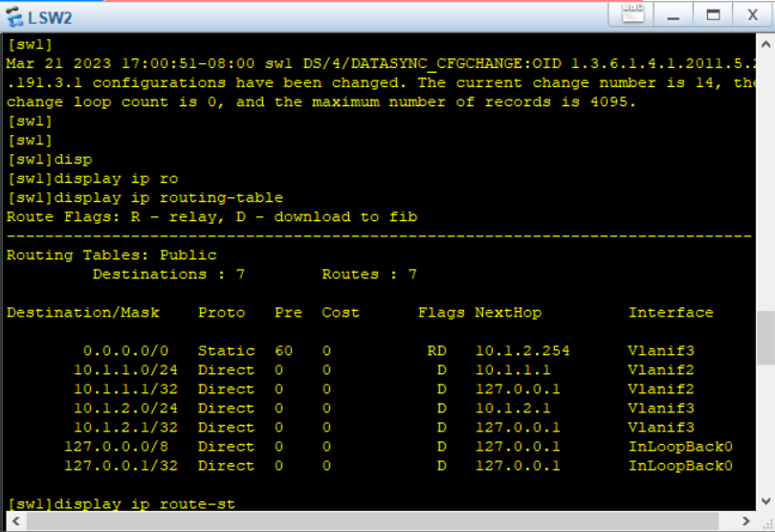
Task: Click the 'Routing Tables: Public' line
Action: (x=112, y=255)
